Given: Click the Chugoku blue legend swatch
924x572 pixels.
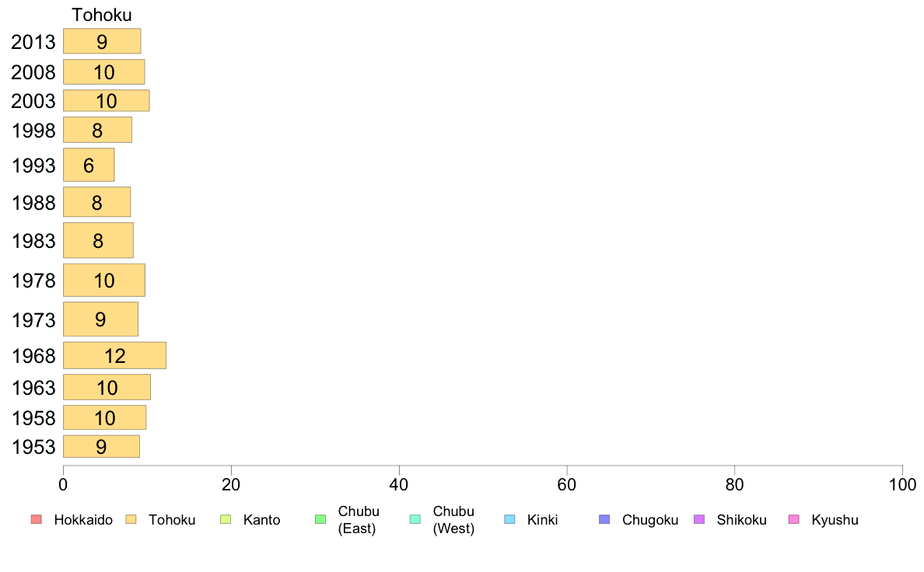Looking at the screenshot, I should click(604, 519).
